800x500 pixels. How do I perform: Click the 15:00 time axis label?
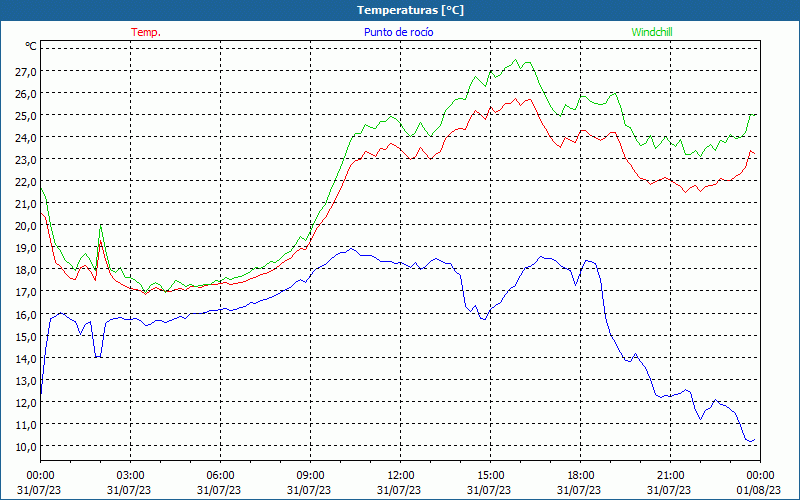pos(490,476)
